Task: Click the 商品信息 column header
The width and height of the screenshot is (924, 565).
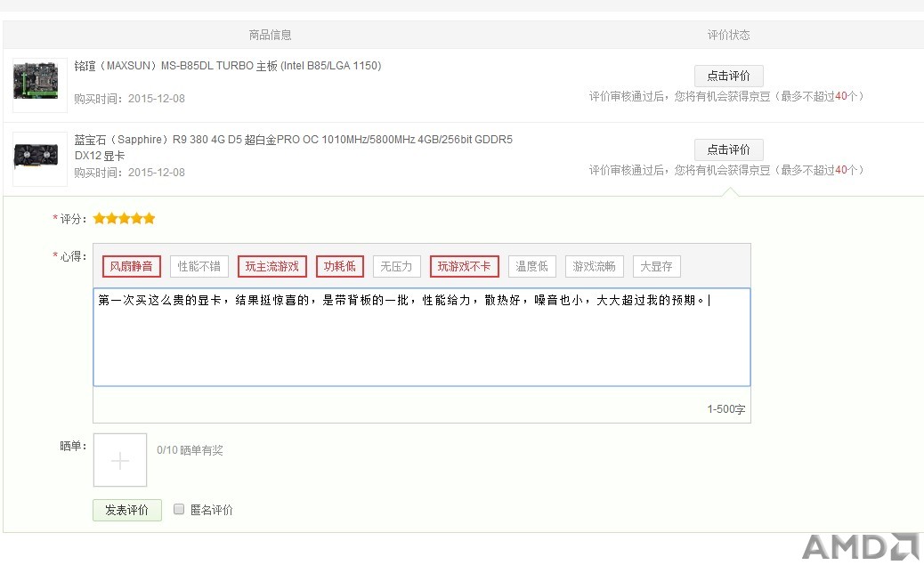Action: (x=271, y=35)
